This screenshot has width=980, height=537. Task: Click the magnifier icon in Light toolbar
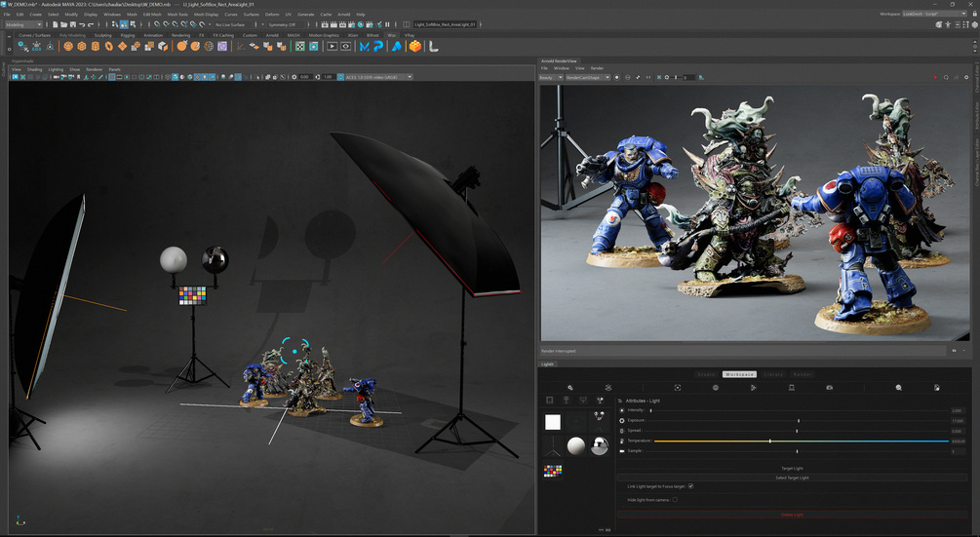tap(899, 388)
